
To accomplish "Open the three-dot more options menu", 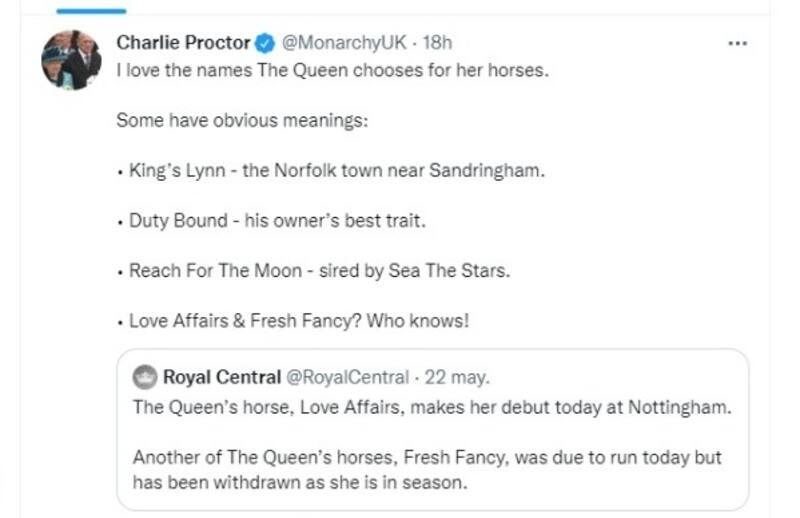I will tap(737, 43).
